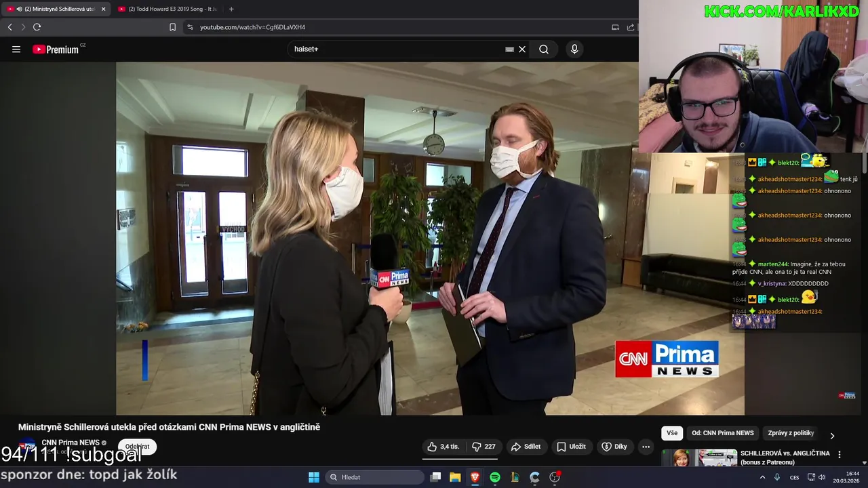This screenshot has height=488, width=868.
Task: Open the network and volume quick settings
Action: pyautogui.click(x=816, y=477)
